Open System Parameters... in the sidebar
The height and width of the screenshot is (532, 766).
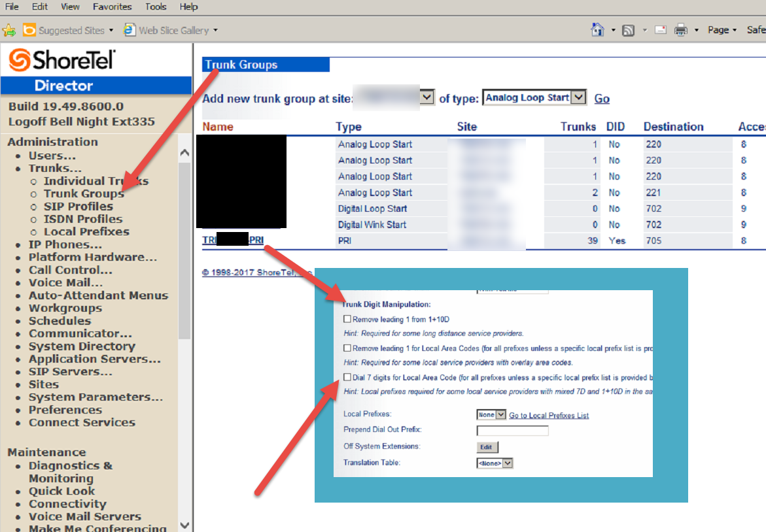(96, 397)
